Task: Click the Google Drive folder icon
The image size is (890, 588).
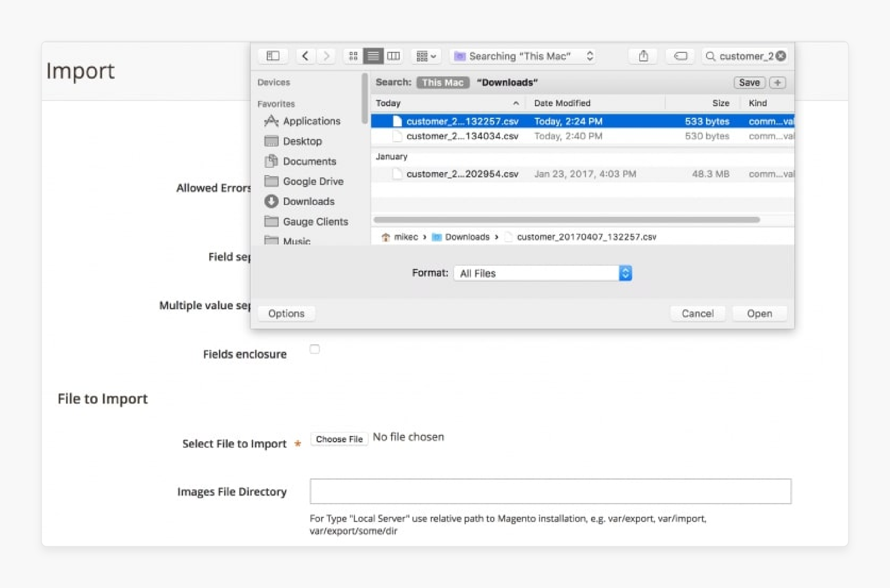Action: point(271,181)
